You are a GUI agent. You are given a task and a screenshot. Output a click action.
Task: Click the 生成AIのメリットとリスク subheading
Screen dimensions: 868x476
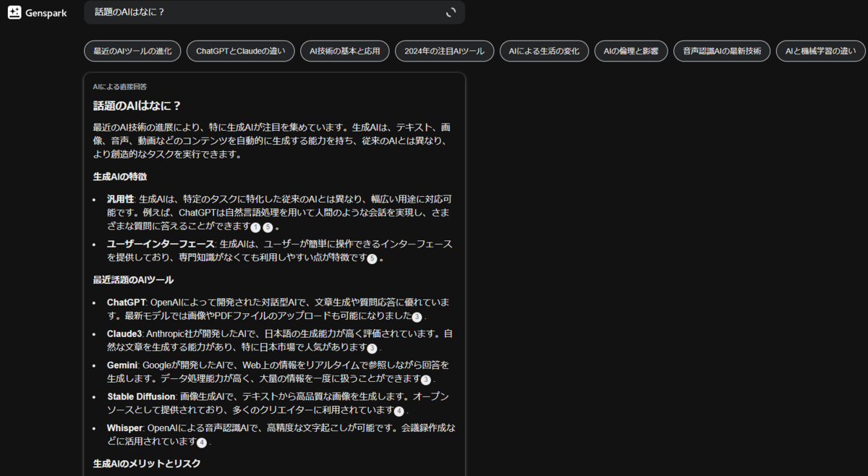pos(147,463)
